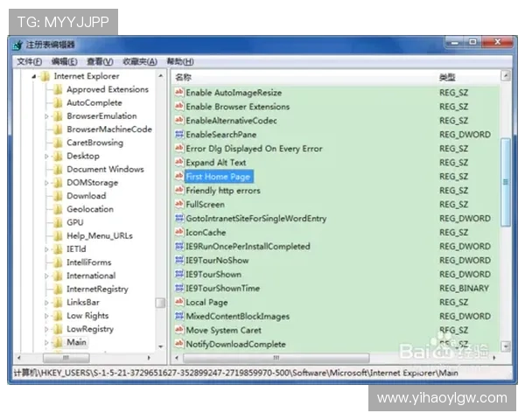Expand the BrowserEmulation folder node
This screenshot has width=525, height=420.
46,116
